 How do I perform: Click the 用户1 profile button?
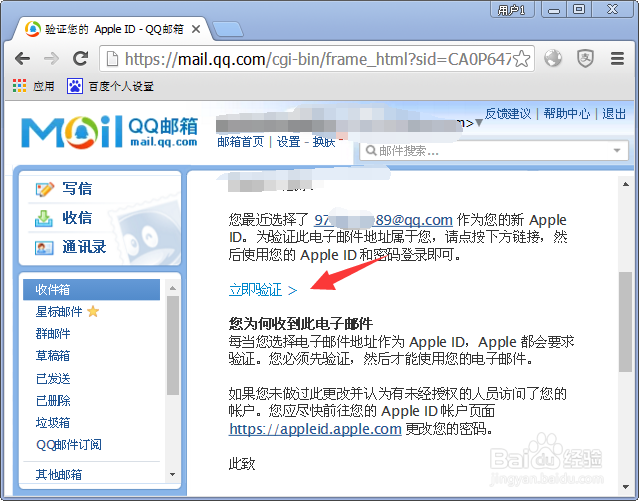tap(512, 9)
